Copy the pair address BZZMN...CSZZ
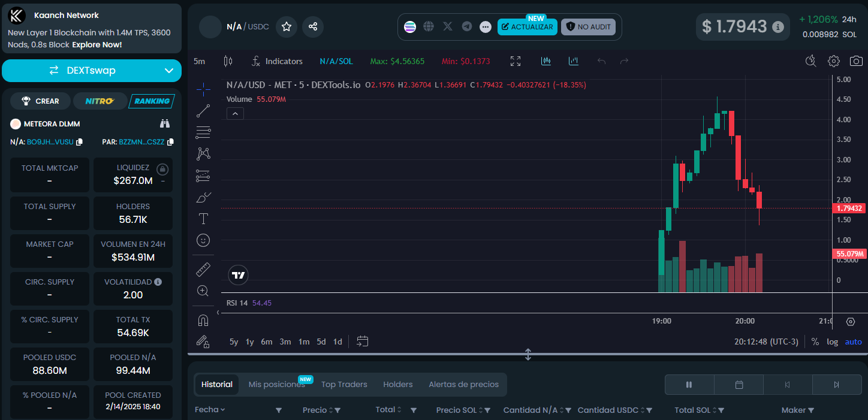 tap(170, 142)
